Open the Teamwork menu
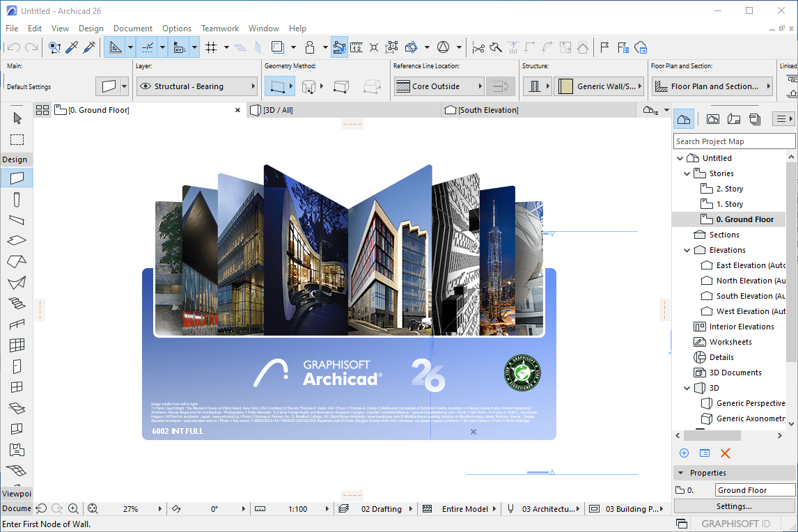 220,29
